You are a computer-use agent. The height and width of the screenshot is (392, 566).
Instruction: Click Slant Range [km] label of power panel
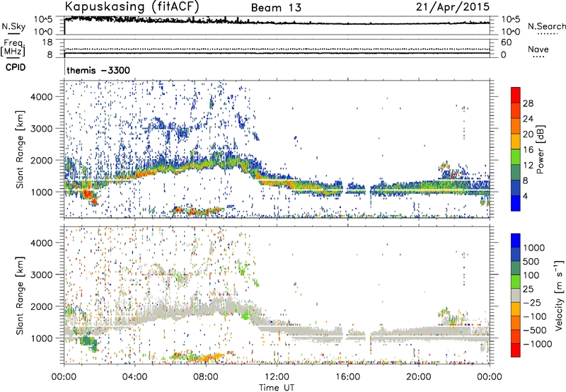tap(20, 149)
